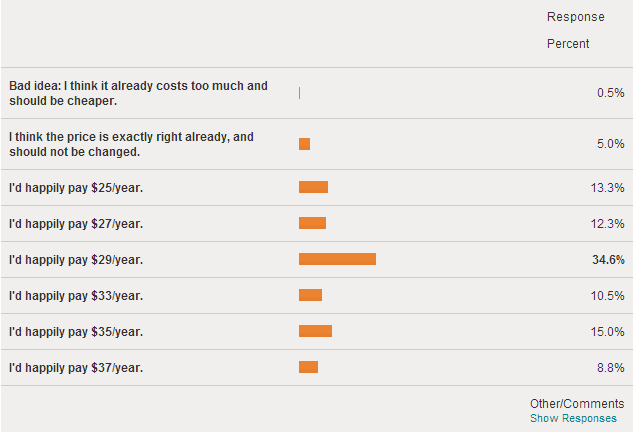
Task: Click the 0.5% percentage value
Action: tap(610, 93)
